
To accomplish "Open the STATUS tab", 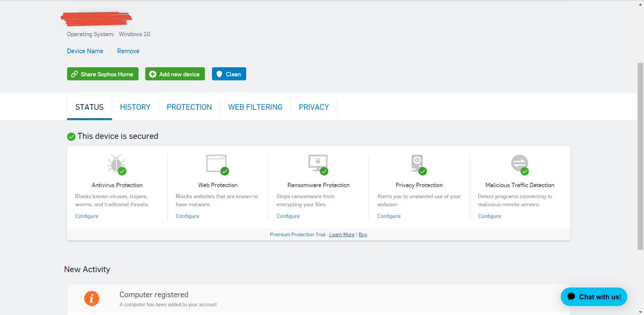I will tap(89, 107).
